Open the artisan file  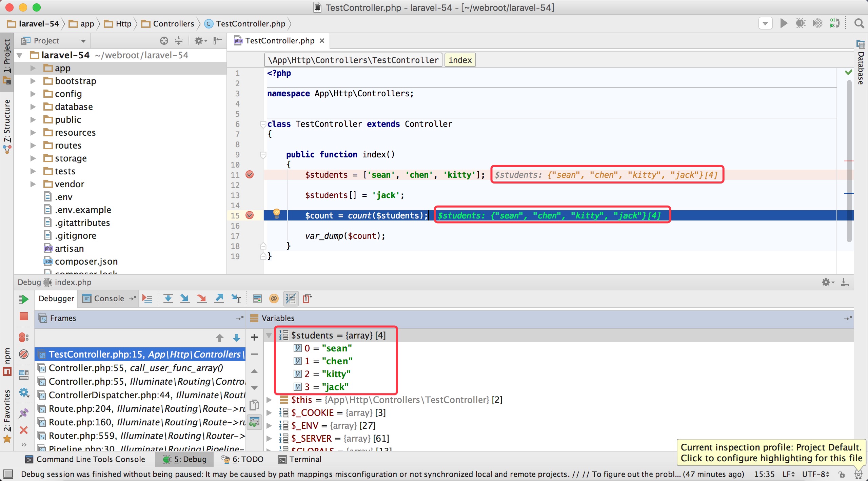tap(69, 249)
